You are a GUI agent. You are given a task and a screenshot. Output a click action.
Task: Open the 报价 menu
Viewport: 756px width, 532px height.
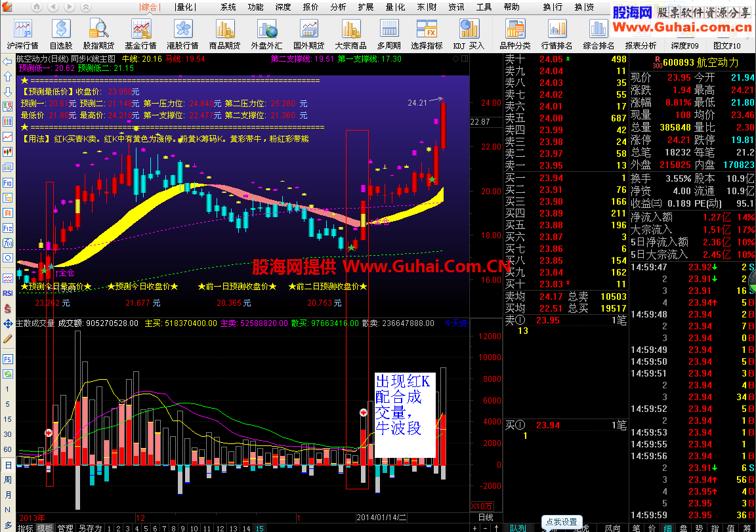coord(310,7)
